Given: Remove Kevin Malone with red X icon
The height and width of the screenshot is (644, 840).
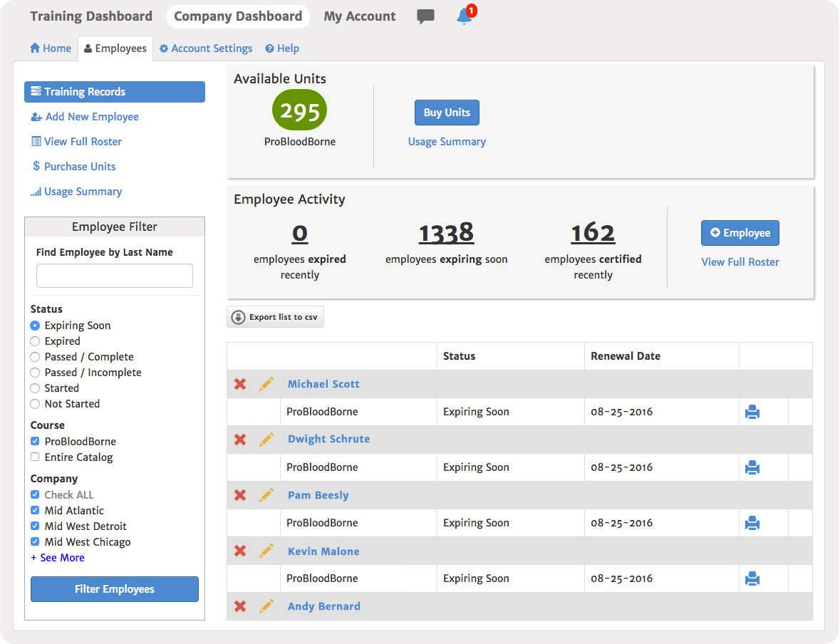Looking at the screenshot, I should pos(240,551).
